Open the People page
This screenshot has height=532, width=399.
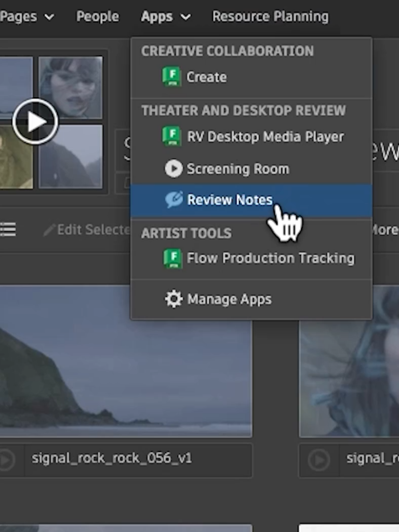[98, 16]
